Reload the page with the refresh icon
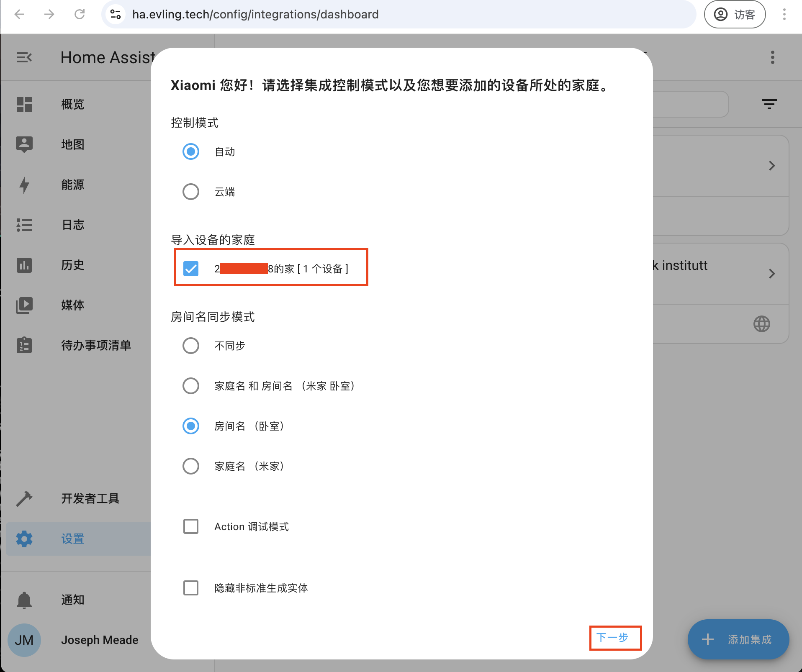Image resolution: width=802 pixels, height=672 pixels. tap(80, 14)
